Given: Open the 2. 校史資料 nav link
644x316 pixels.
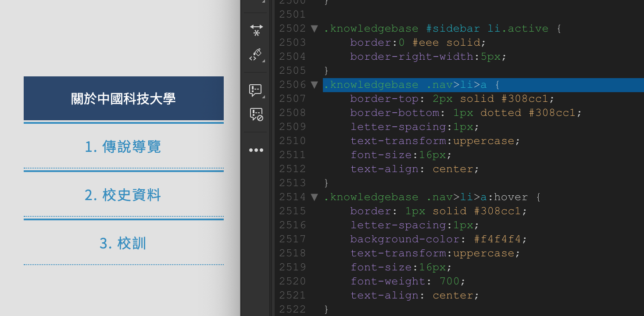Looking at the screenshot, I should pos(123,195).
